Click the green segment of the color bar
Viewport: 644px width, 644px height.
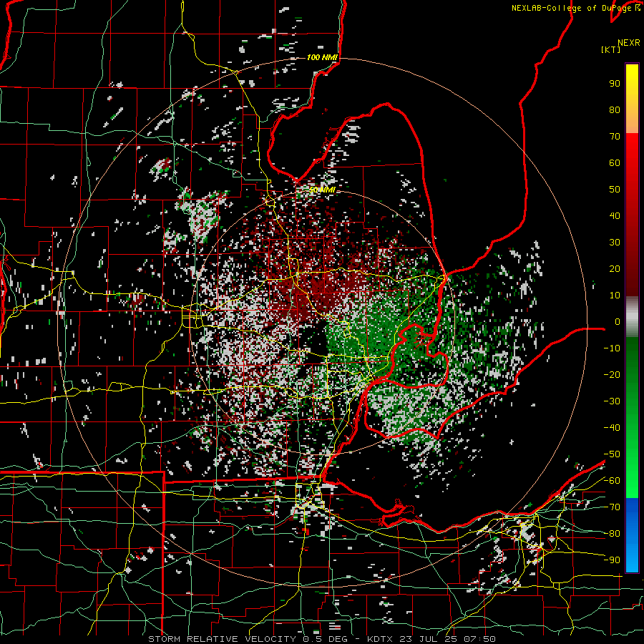[x=632, y=417]
